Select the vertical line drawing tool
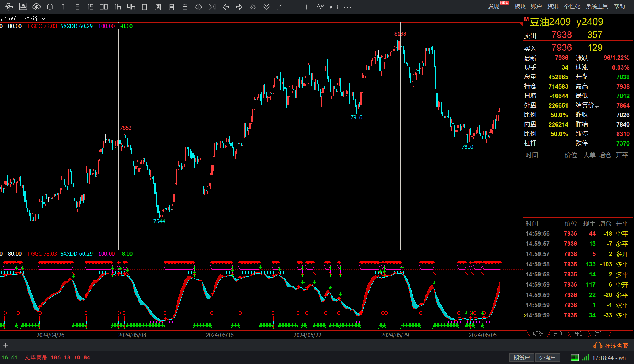 pyautogui.click(x=306, y=7)
